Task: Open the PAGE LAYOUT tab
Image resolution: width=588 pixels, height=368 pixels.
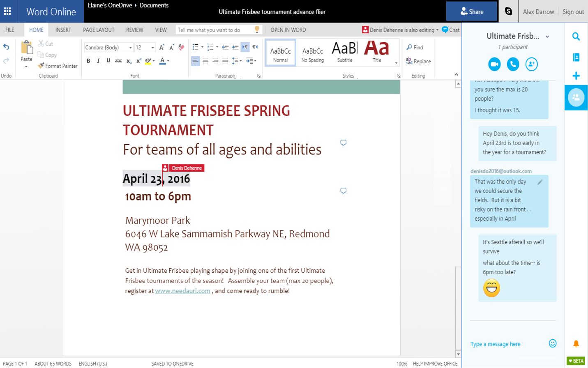Action: 99,30
